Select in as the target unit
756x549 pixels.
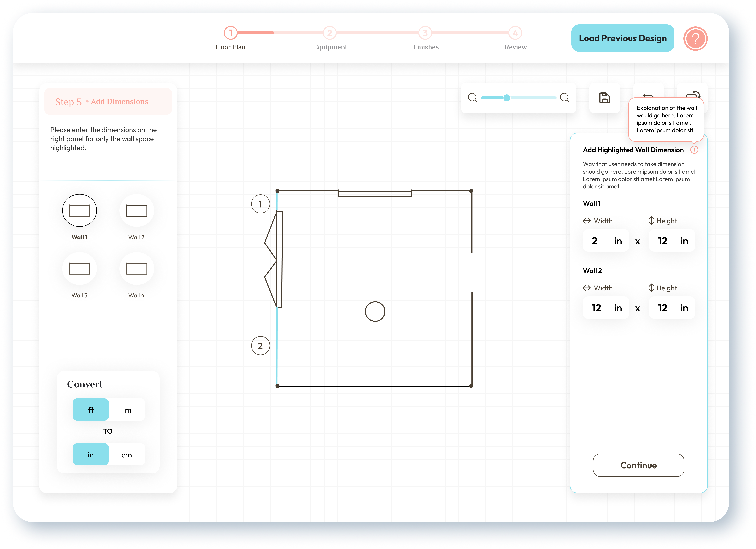[x=91, y=454]
